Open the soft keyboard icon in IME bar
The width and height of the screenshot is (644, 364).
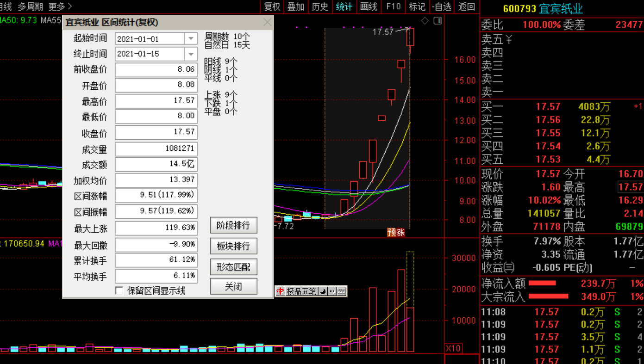(341, 291)
